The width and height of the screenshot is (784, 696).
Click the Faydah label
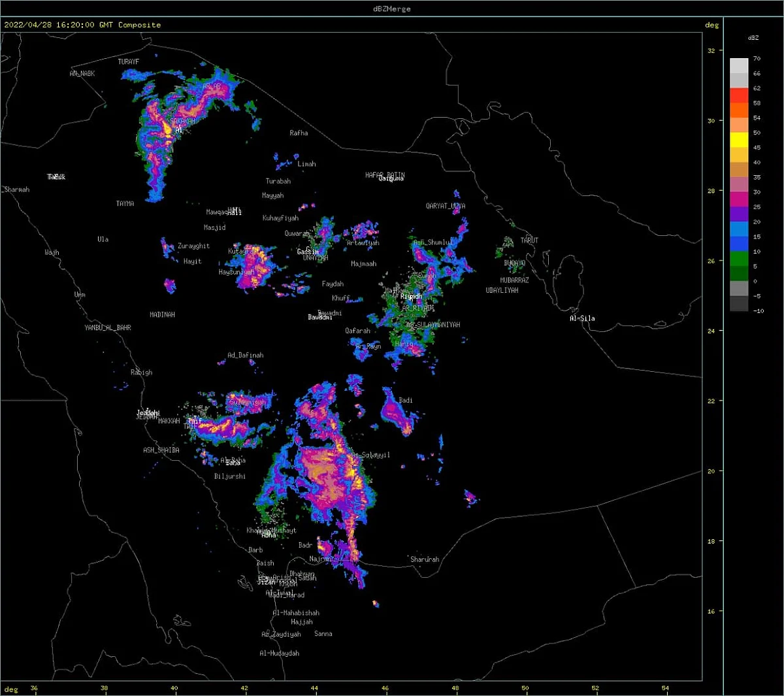[x=333, y=284]
